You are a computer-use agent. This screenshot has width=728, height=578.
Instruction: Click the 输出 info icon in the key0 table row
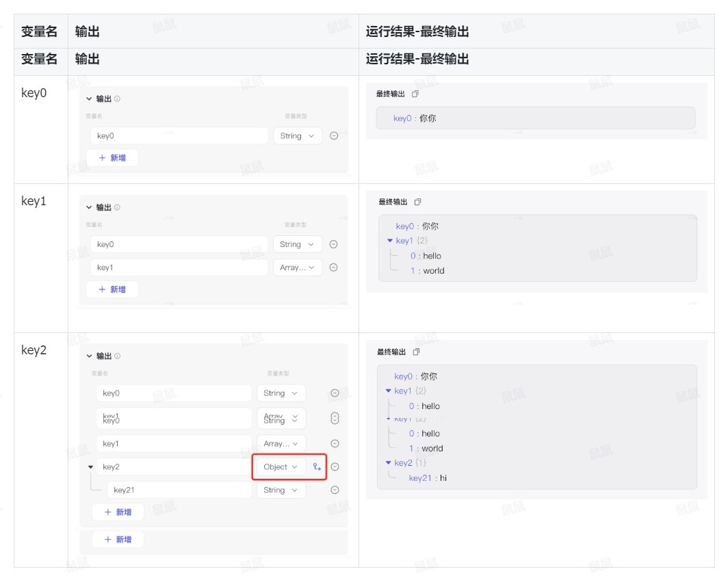coord(117,99)
